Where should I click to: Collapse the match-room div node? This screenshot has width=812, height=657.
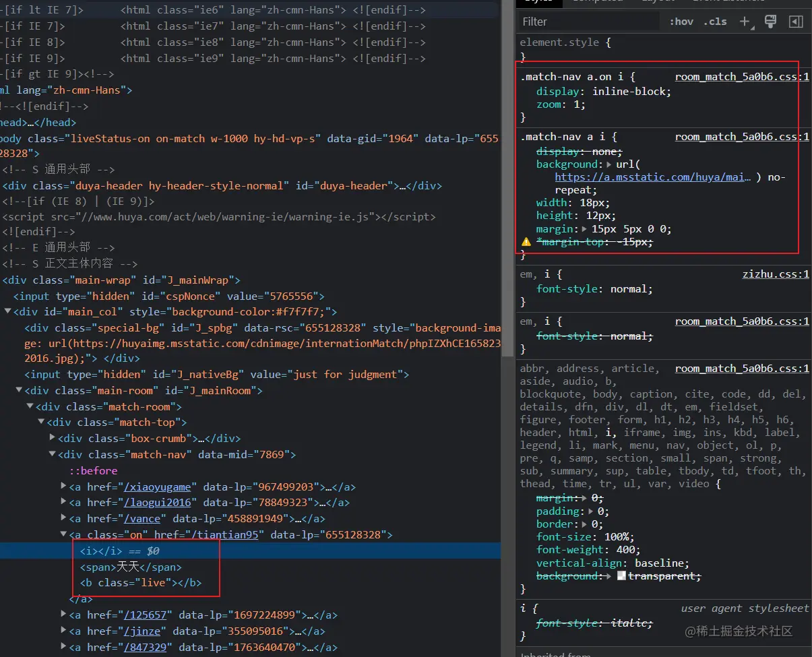pos(30,406)
